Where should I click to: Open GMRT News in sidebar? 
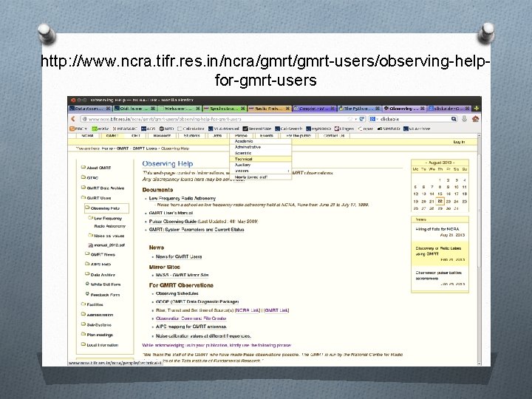pyautogui.click(x=100, y=254)
